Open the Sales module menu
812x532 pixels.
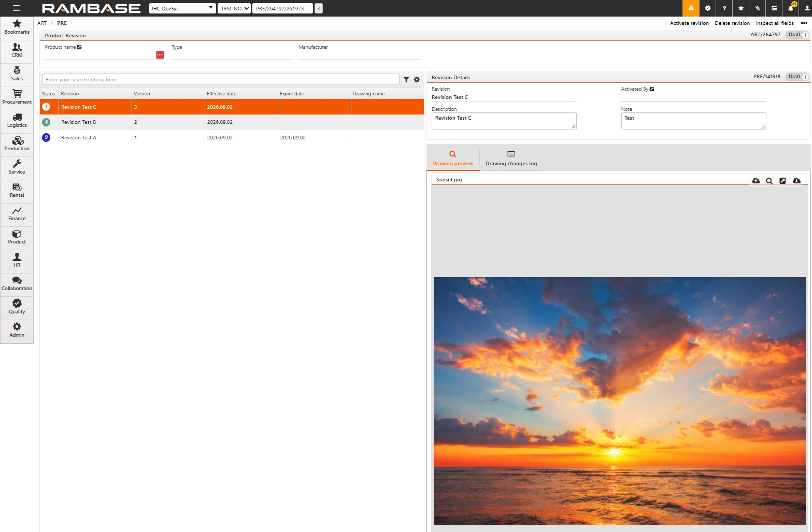click(x=17, y=74)
